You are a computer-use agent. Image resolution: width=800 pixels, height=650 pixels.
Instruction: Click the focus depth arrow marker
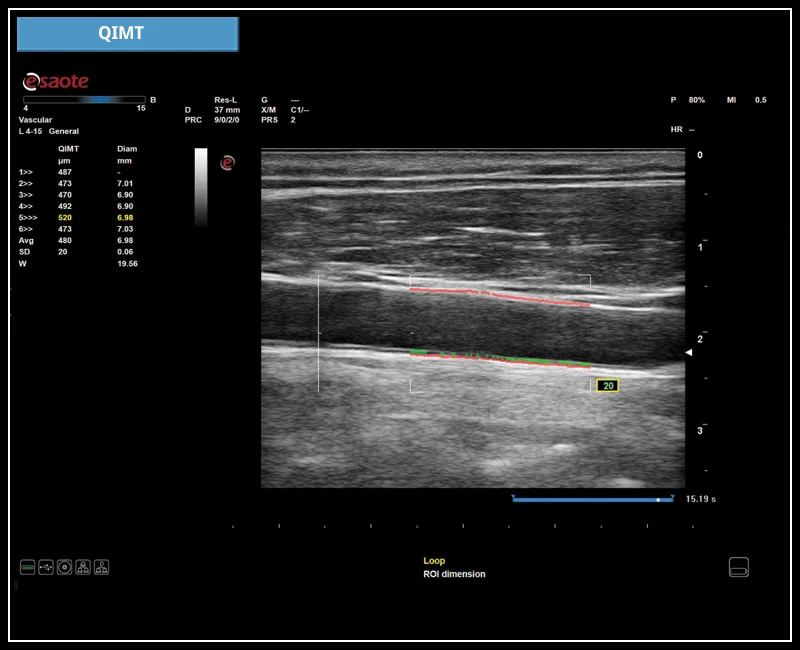[x=688, y=353]
